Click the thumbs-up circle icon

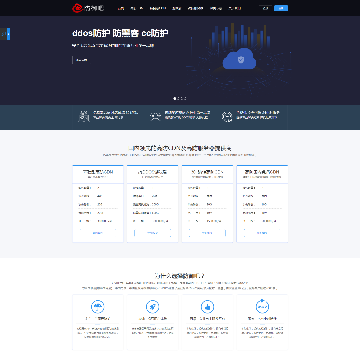[x=207, y=306]
